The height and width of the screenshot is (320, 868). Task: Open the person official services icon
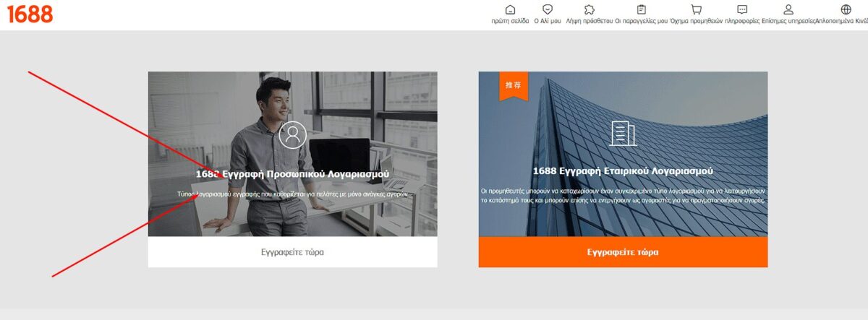click(788, 9)
